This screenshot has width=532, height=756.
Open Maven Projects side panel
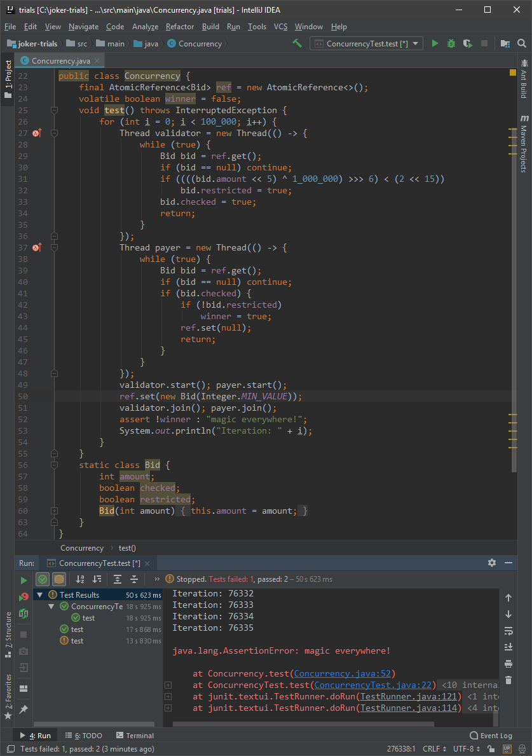pos(524,144)
